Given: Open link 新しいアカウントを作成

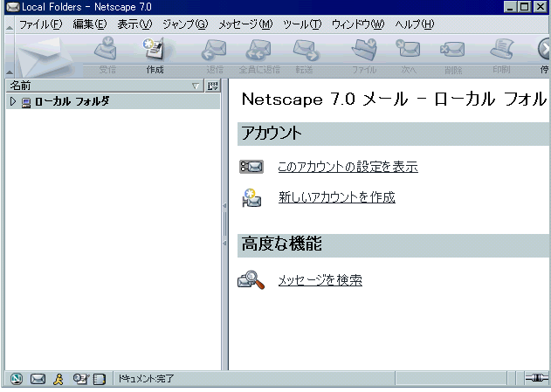Looking at the screenshot, I should pyautogui.click(x=337, y=197).
